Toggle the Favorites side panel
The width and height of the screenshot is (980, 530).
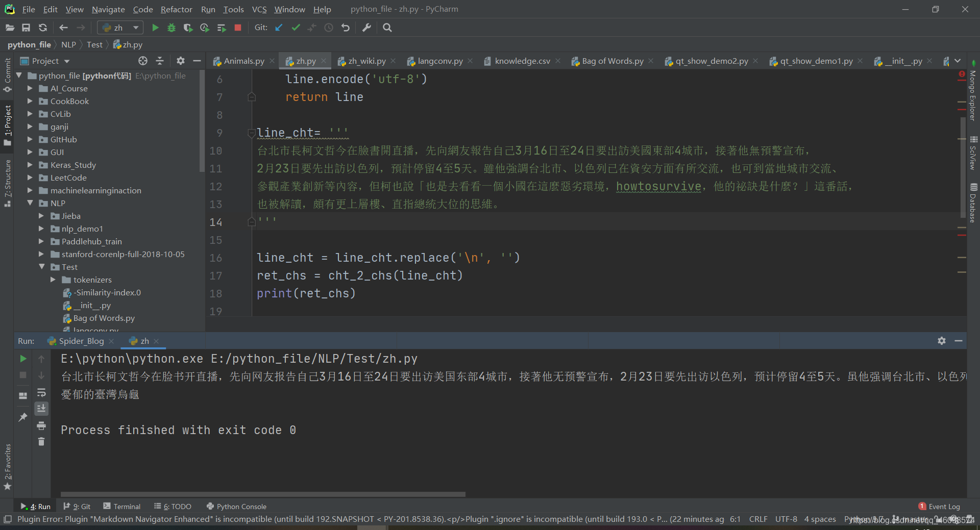click(7, 466)
